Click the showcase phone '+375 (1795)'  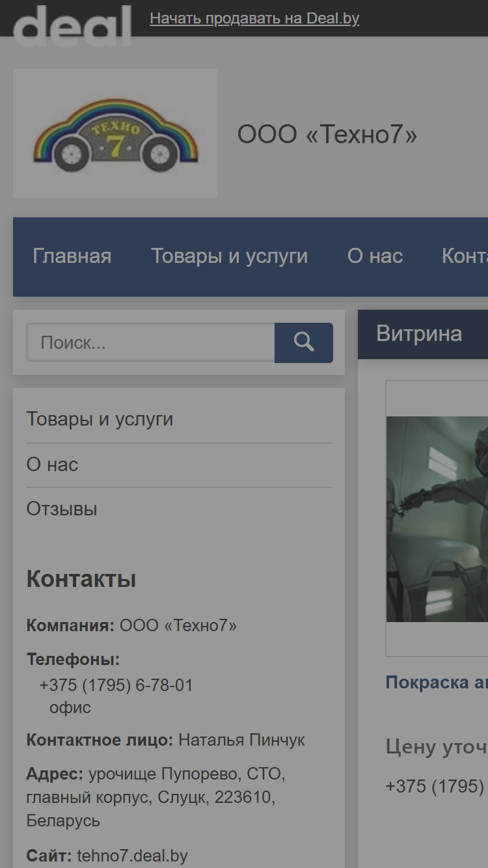pos(435,786)
